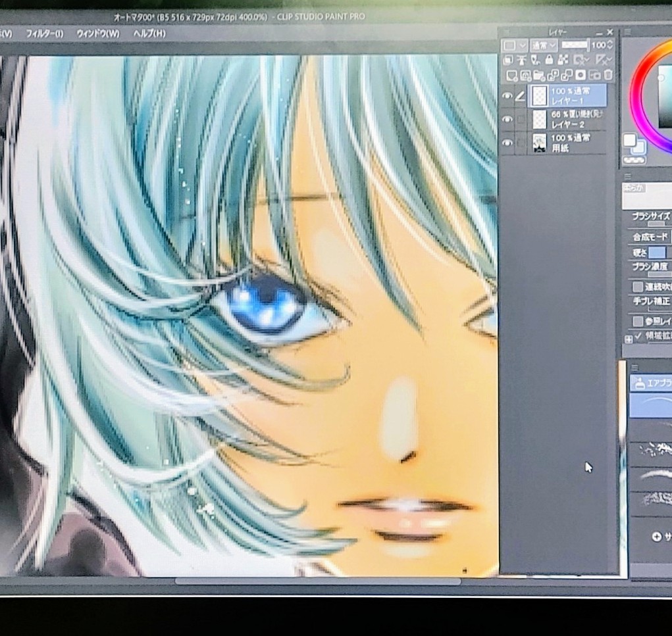Click the pen editing icon on レイヤー 1
Screen dimensions: 672x636
(x=520, y=96)
